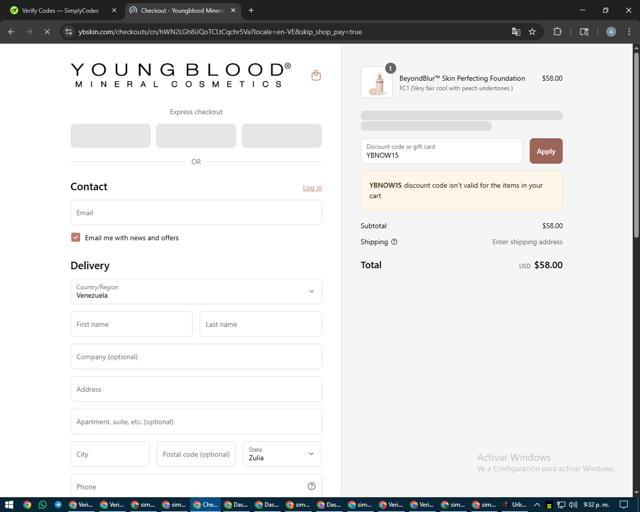640x512 pixels.
Task: Click the browser forward arrow
Action: click(29, 32)
